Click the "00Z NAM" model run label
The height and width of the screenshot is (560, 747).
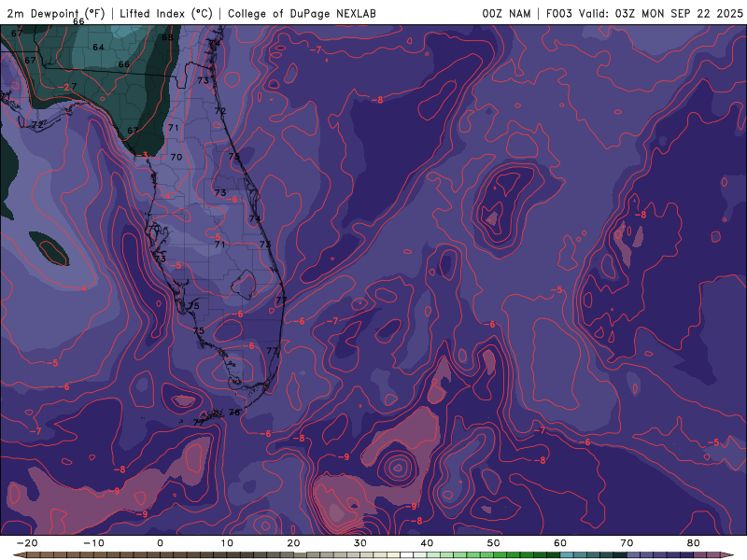click(x=506, y=13)
